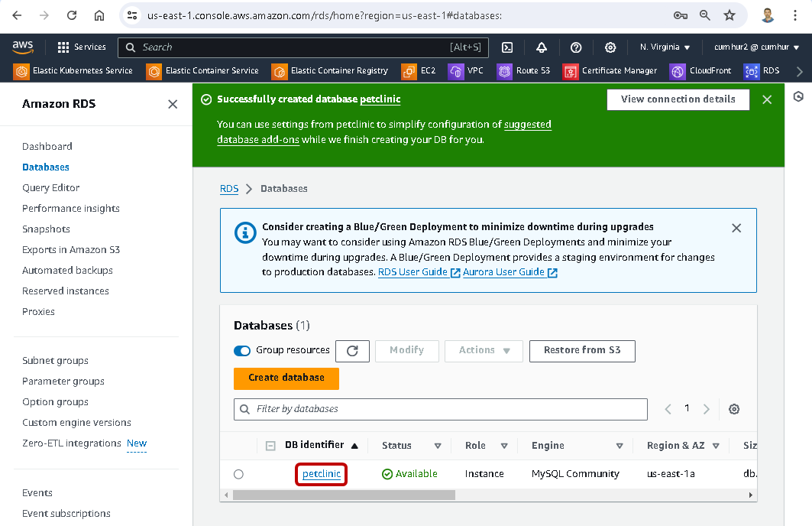Open the N. Virginia region selector

665,47
